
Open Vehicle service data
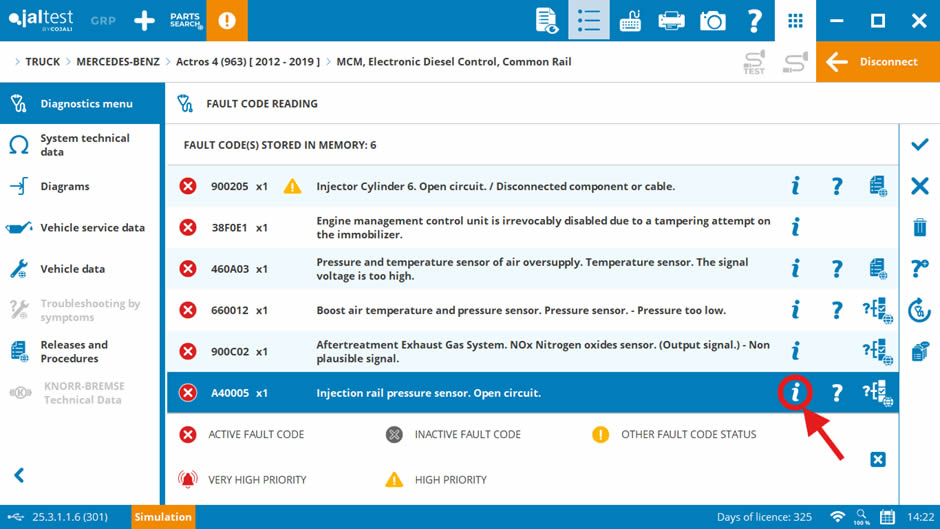(80, 227)
